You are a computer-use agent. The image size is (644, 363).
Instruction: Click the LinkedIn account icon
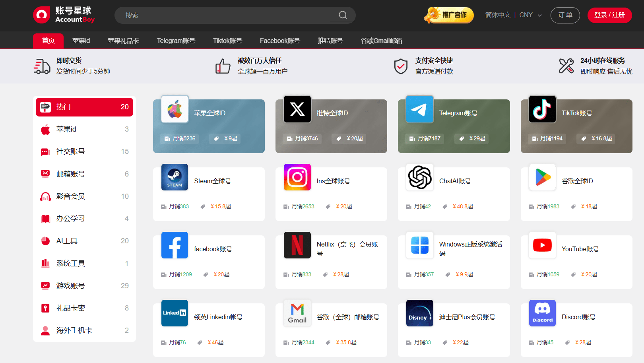175,313
